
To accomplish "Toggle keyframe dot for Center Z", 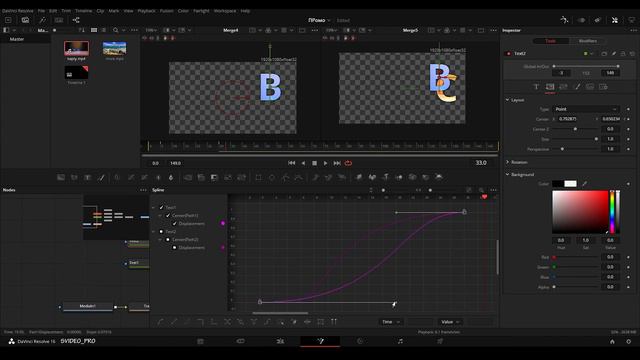I will pyautogui.click(x=628, y=129).
